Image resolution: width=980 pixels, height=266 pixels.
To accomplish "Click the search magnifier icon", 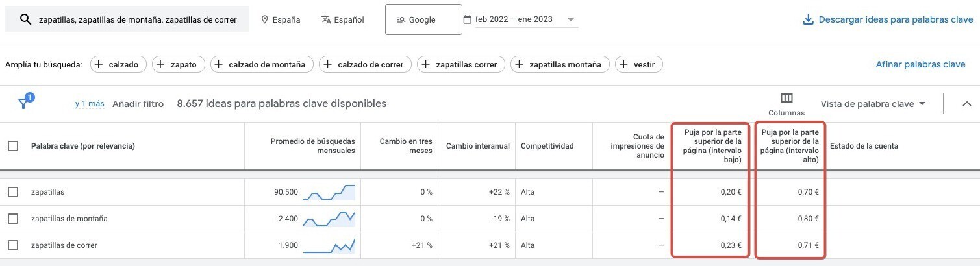I will pyautogui.click(x=26, y=19).
